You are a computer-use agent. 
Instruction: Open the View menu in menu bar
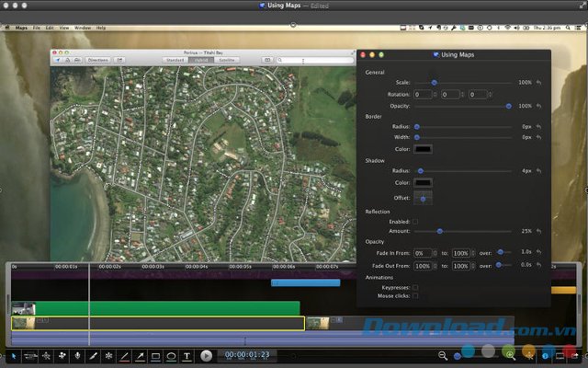click(x=63, y=28)
